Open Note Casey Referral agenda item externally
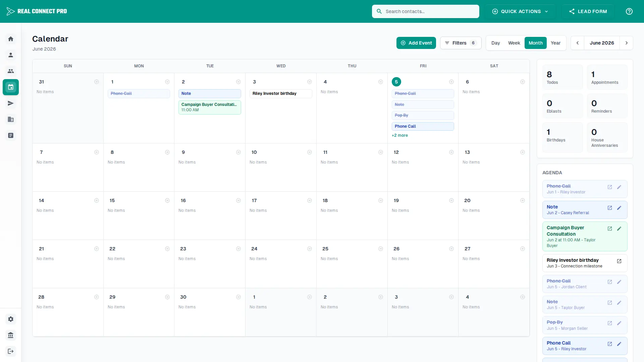 coord(610,208)
